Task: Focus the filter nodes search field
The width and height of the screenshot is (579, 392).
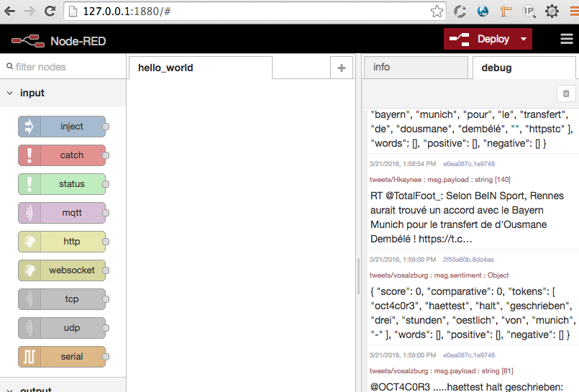Action: (x=65, y=67)
